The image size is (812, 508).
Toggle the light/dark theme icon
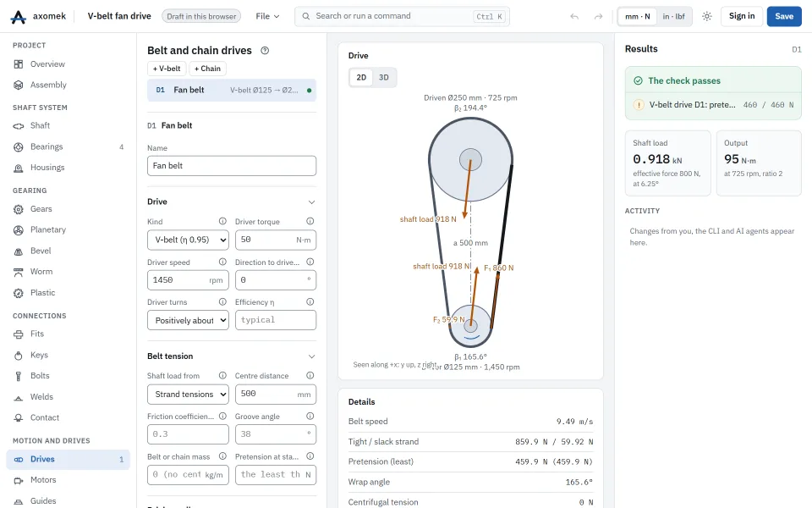pos(707,17)
